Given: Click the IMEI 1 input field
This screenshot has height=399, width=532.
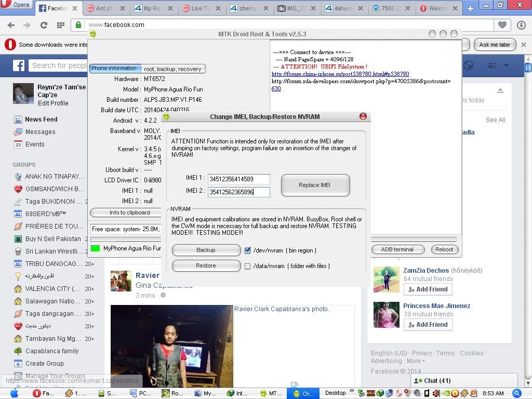Looking at the screenshot, I should pyautogui.click(x=238, y=179).
